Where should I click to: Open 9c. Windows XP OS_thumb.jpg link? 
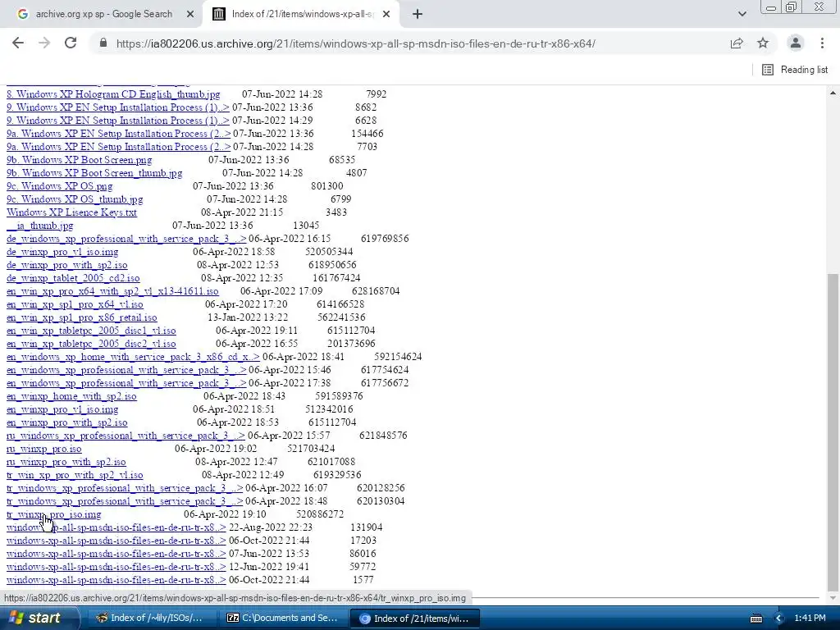[75, 199]
